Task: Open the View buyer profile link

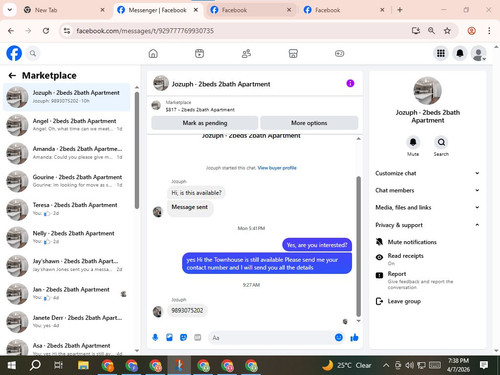Action: point(277,168)
